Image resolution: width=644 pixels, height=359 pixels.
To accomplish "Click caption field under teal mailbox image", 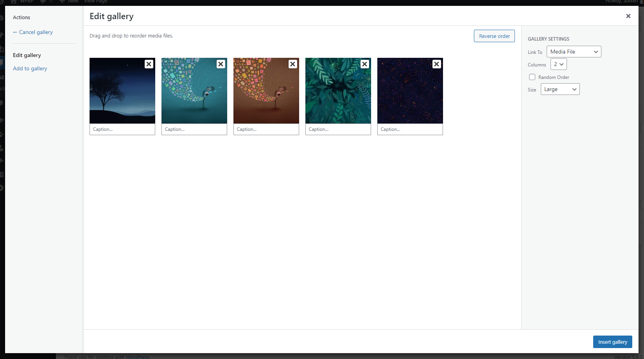I will tap(194, 129).
